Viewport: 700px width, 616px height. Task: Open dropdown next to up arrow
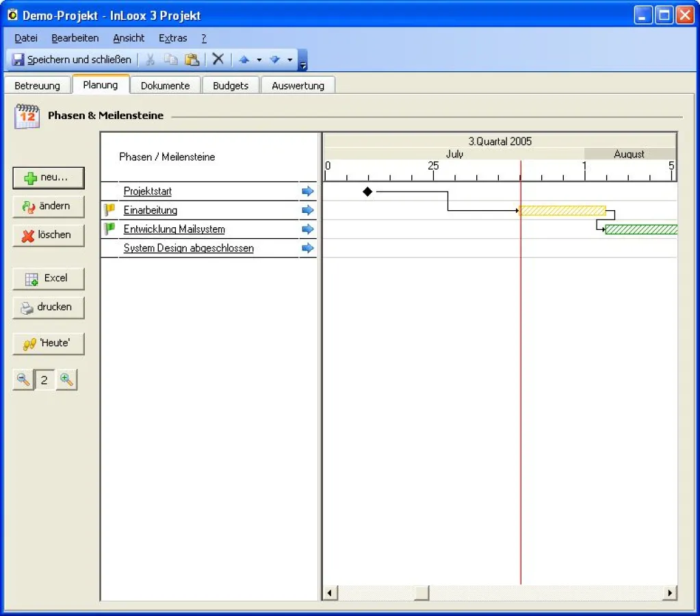coord(259,60)
